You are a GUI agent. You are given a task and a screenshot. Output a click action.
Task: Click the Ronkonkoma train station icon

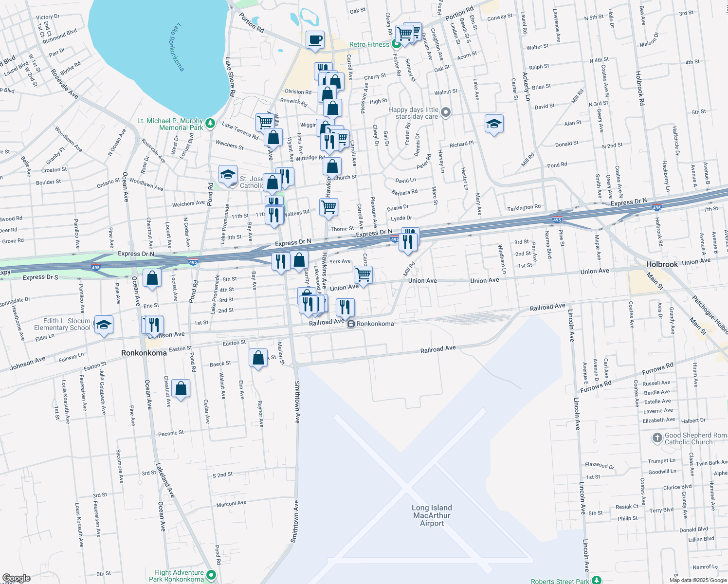350,323
